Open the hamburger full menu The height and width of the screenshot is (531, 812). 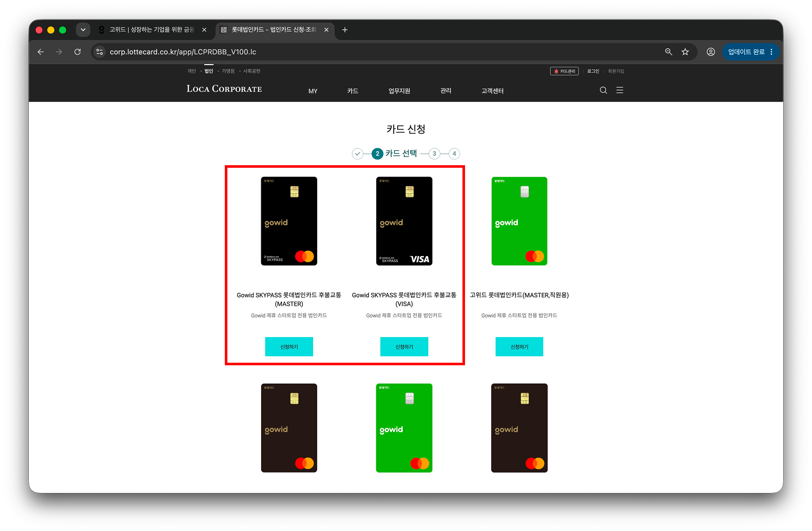(x=620, y=90)
